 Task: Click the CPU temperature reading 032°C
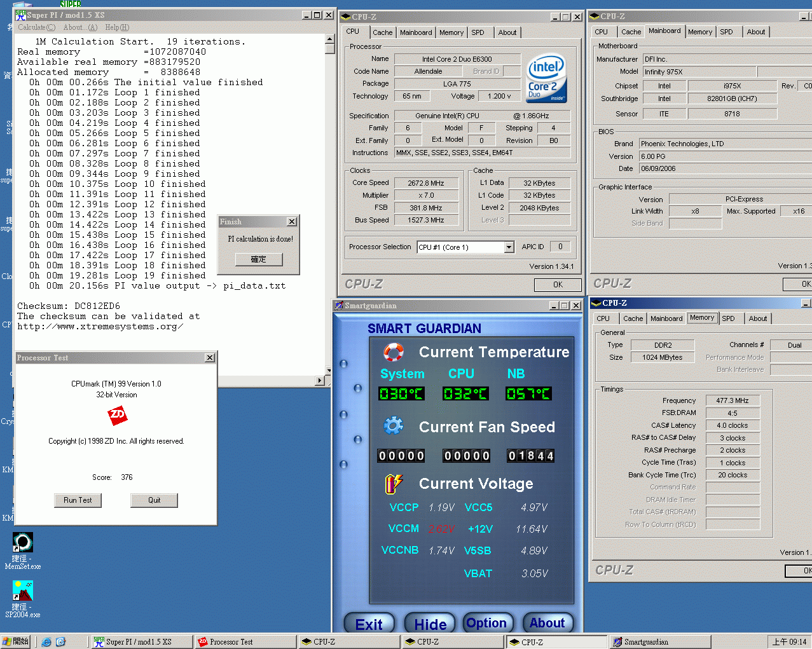coord(465,394)
